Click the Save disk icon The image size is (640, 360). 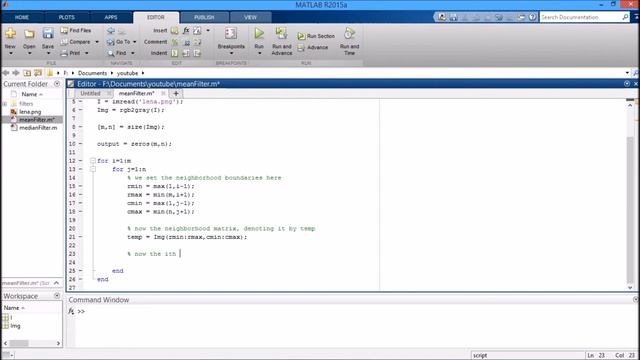(48, 34)
